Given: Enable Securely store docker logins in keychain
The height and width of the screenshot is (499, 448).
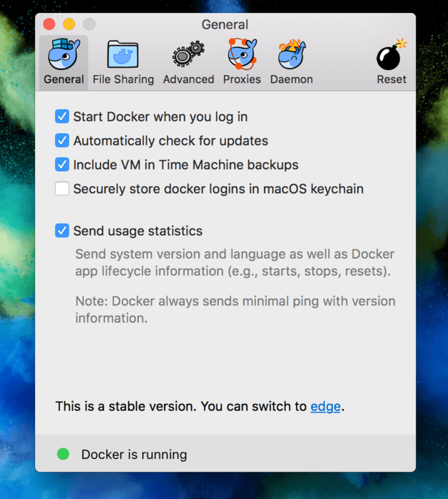Looking at the screenshot, I should pos(62,188).
